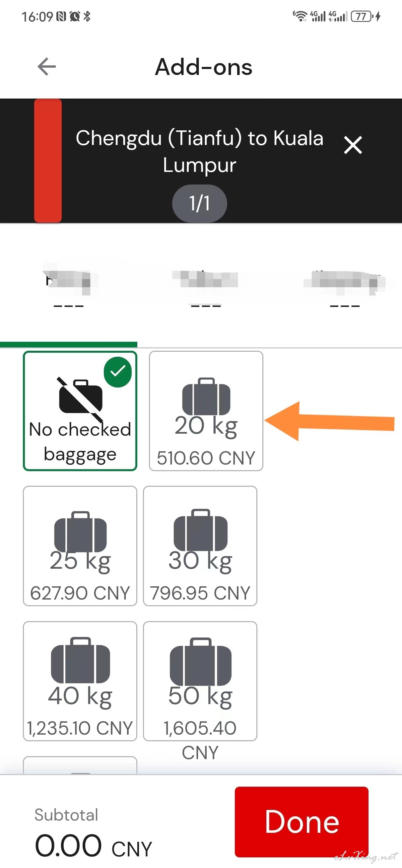Tap the alarm clock status icon
402x868 pixels.
tap(75, 16)
